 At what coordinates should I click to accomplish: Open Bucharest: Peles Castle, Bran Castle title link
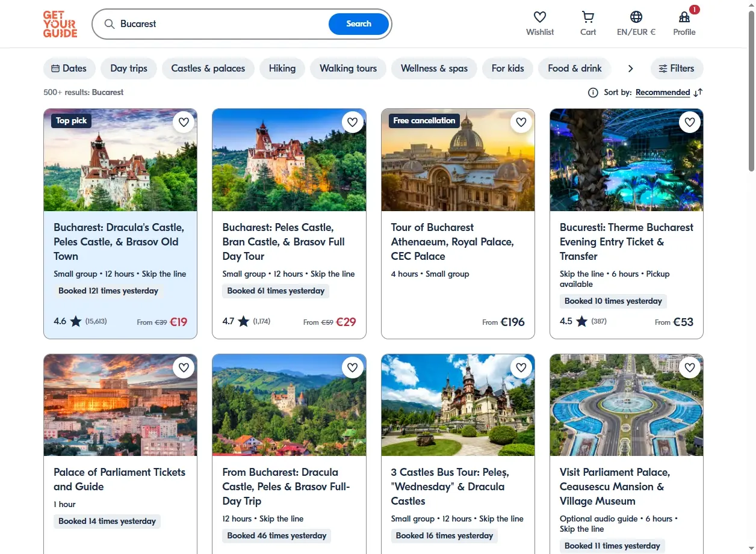click(283, 242)
